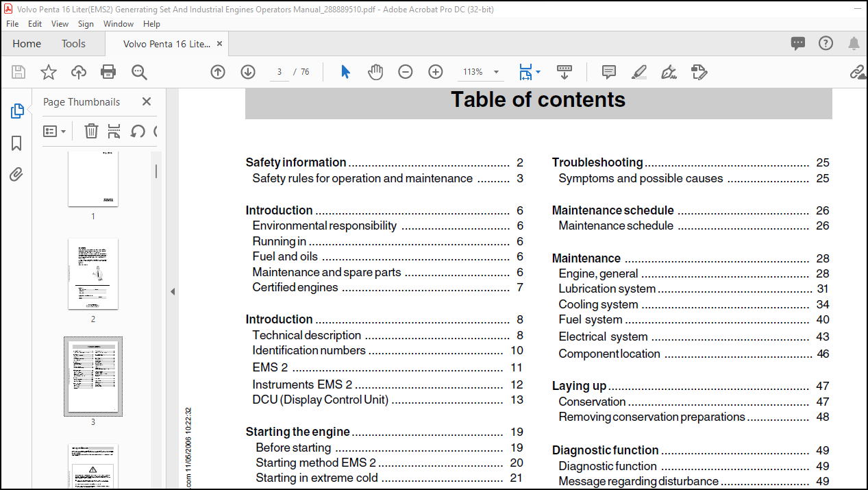The width and height of the screenshot is (868, 490).
Task: Share the file via the link icon
Action: (858, 72)
